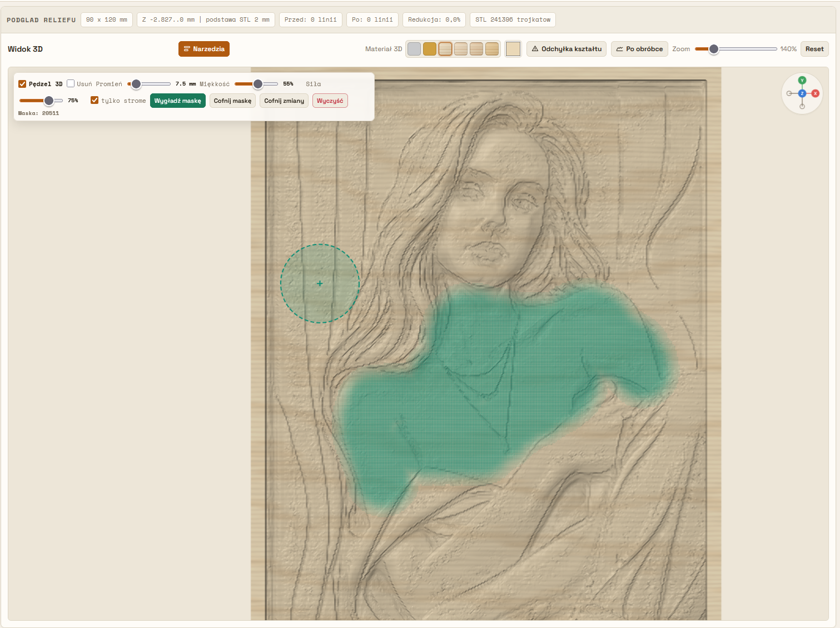Click the Siła strength slider
840x628 pixels.
(x=41, y=101)
